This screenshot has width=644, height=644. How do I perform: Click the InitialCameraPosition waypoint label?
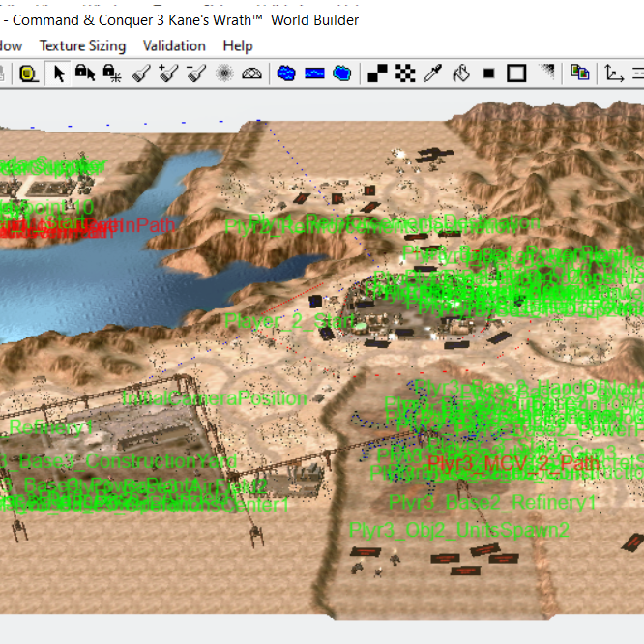[215, 398]
